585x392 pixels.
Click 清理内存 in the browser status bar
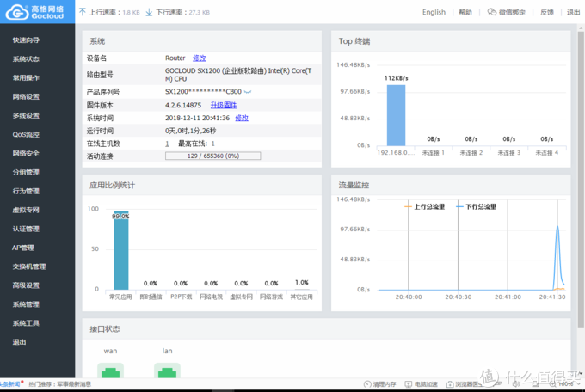pyautogui.click(x=385, y=384)
